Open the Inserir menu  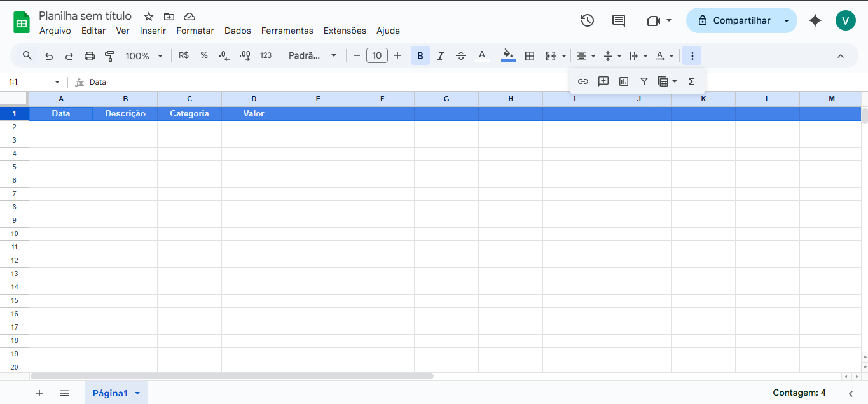(153, 31)
